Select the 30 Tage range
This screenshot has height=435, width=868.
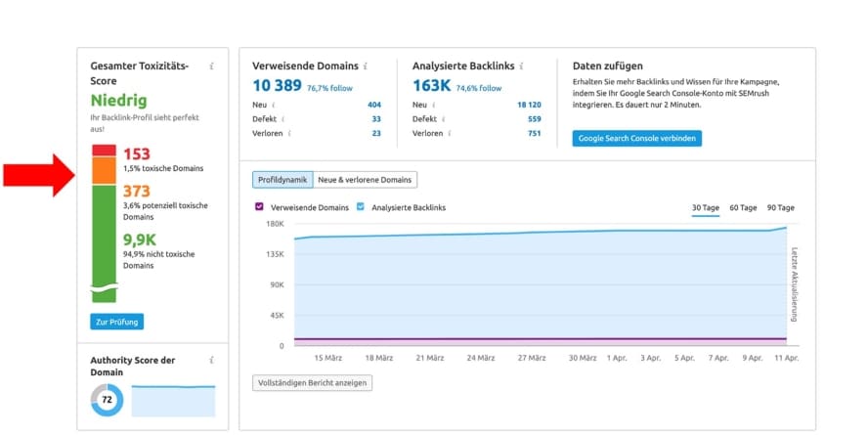pyautogui.click(x=706, y=208)
